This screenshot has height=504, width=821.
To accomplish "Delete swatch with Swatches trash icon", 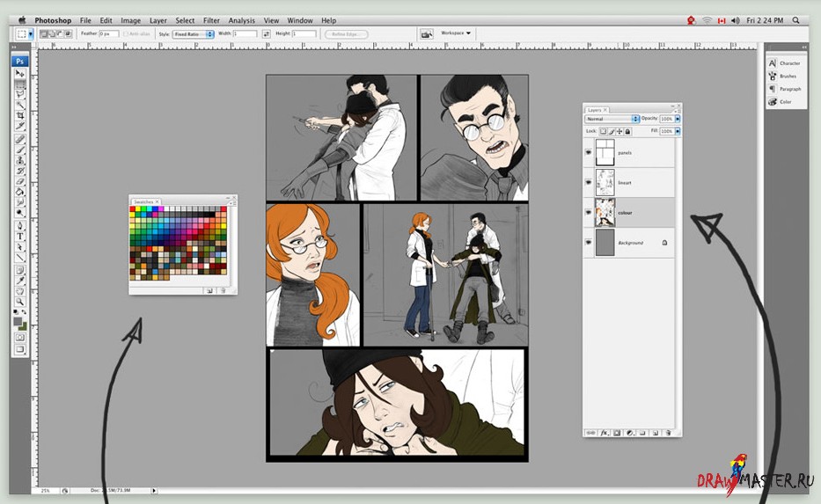I will (x=223, y=290).
